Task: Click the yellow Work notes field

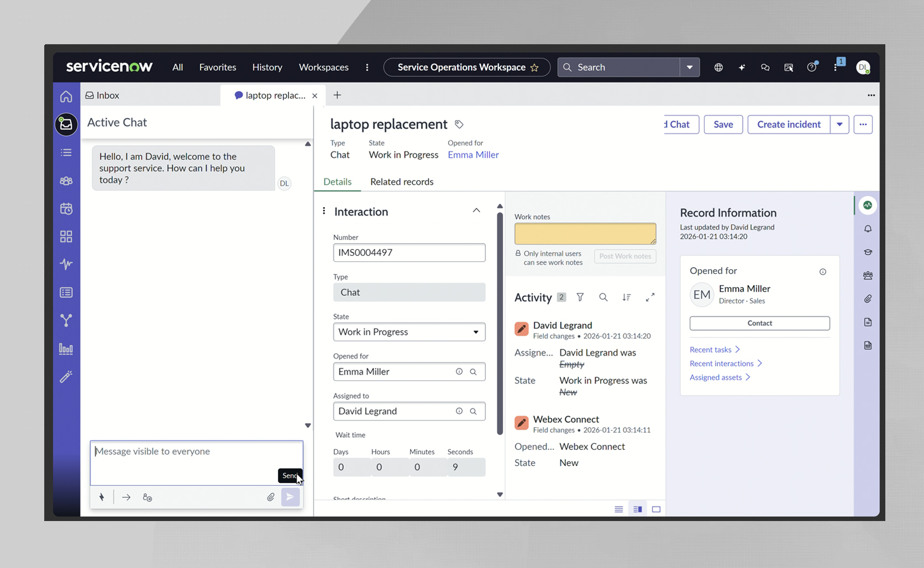Action: click(585, 233)
